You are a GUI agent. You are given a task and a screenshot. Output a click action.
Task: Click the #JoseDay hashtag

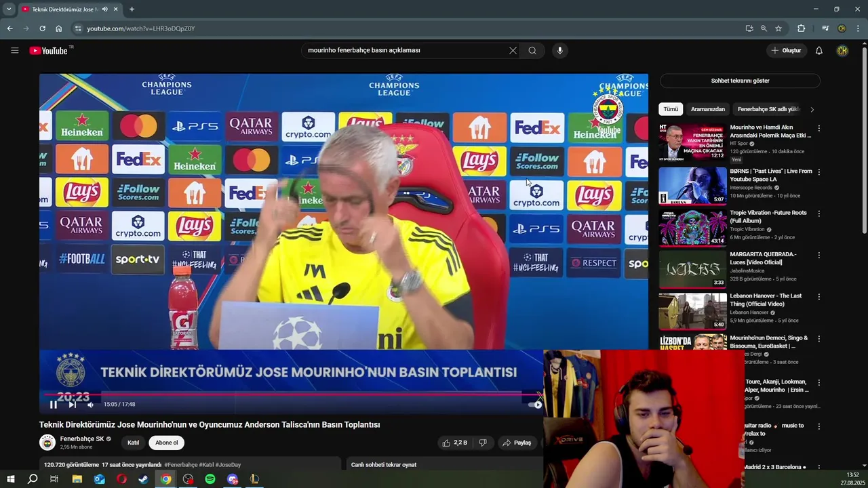coord(228,465)
